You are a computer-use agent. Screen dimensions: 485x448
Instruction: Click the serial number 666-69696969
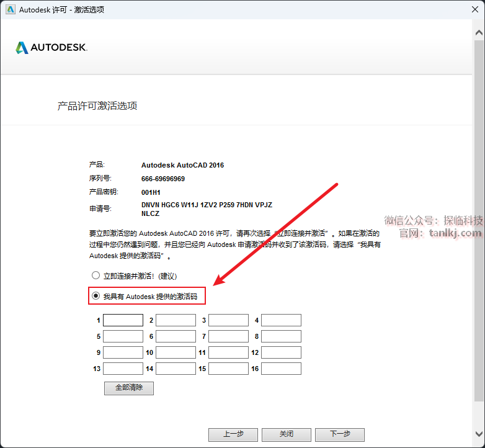click(x=163, y=179)
